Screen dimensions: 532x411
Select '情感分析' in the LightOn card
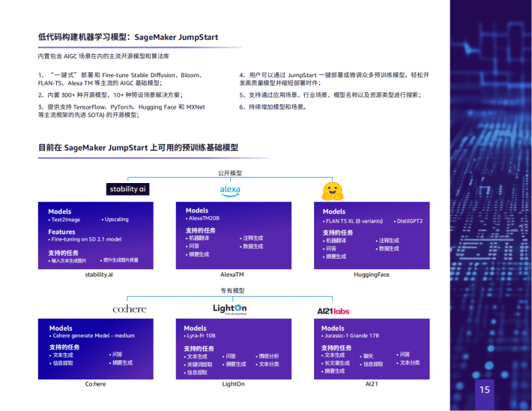[x=267, y=356]
